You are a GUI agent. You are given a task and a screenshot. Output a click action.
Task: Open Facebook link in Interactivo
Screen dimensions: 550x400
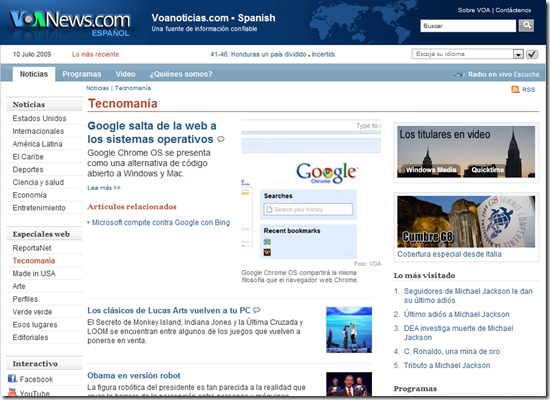pos(36,379)
